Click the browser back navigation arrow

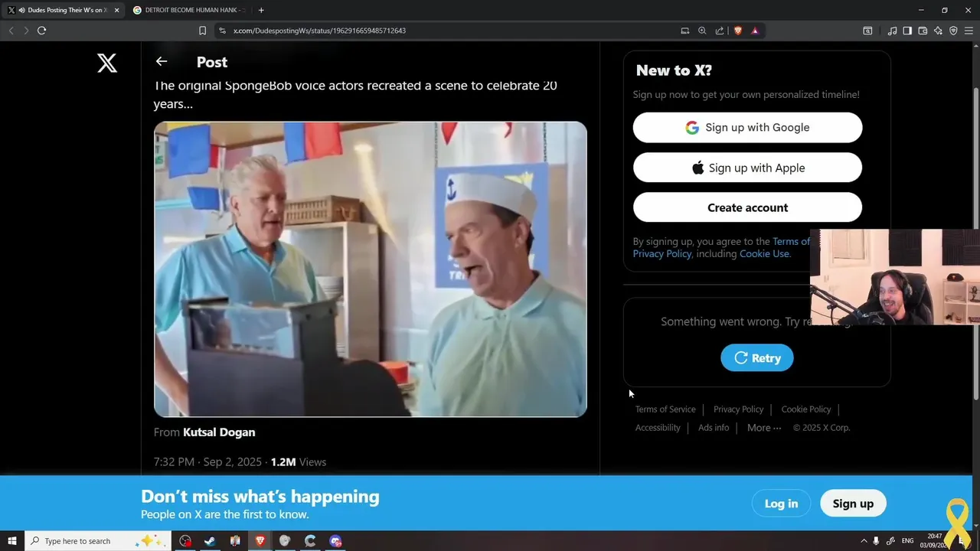11,31
